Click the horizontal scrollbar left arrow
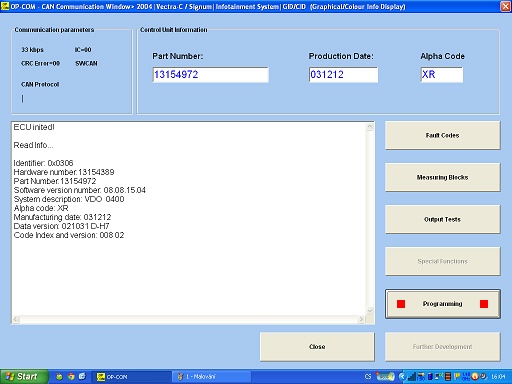The image size is (512, 384). [15, 319]
